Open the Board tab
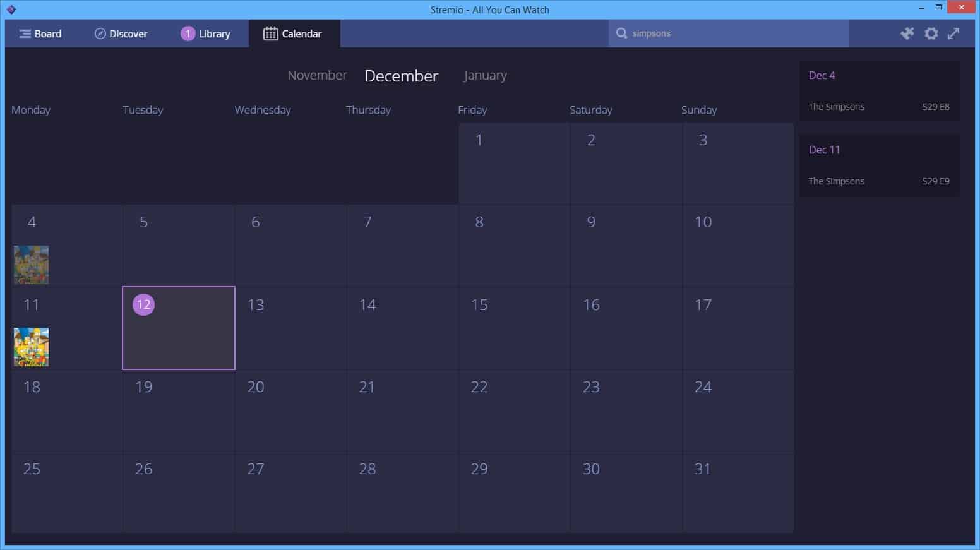The image size is (980, 550). 40,33
